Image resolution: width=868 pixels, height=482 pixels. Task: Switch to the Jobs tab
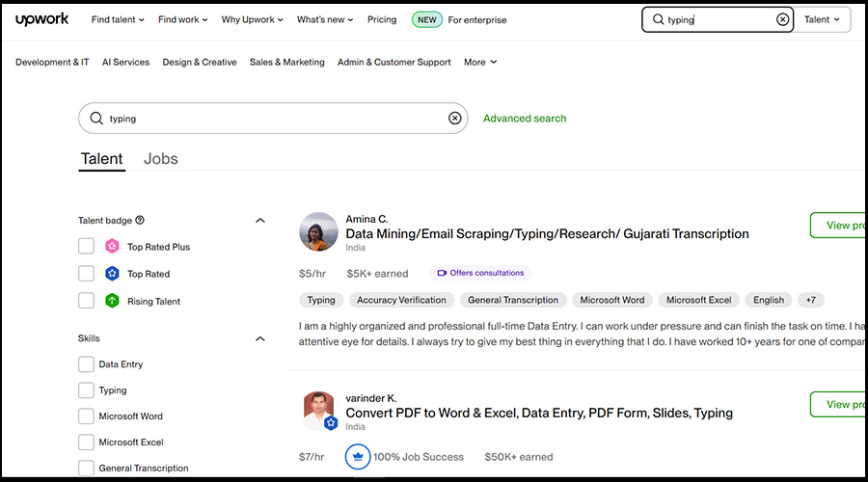pos(160,159)
